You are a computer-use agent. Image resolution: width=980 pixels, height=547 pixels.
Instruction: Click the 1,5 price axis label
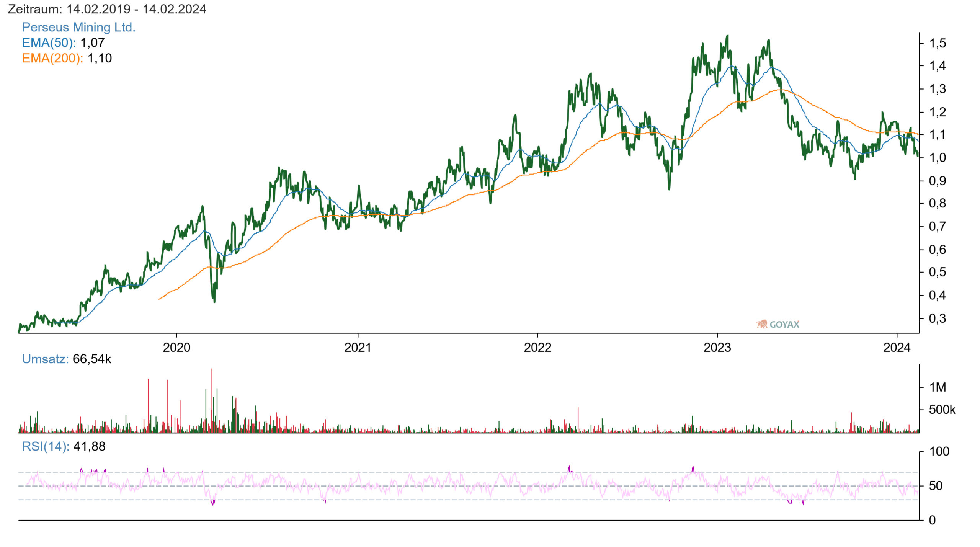pyautogui.click(x=938, y=43)
